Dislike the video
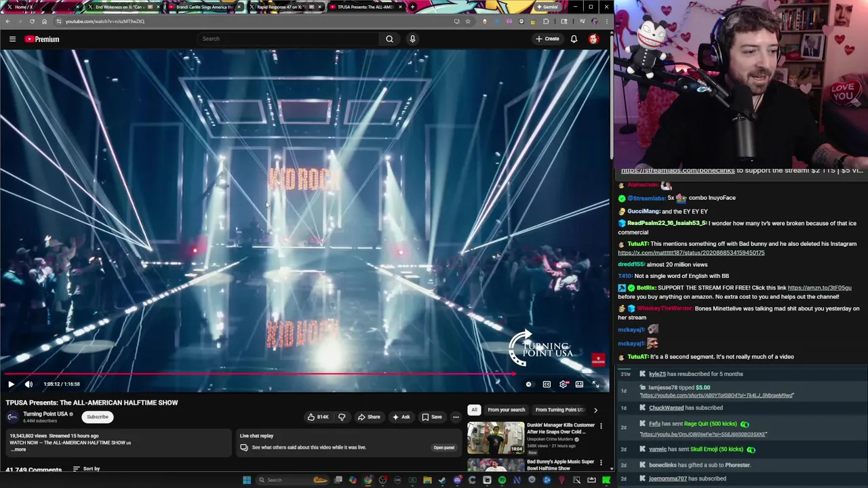868x488 pixels. [x=342, y=417]
